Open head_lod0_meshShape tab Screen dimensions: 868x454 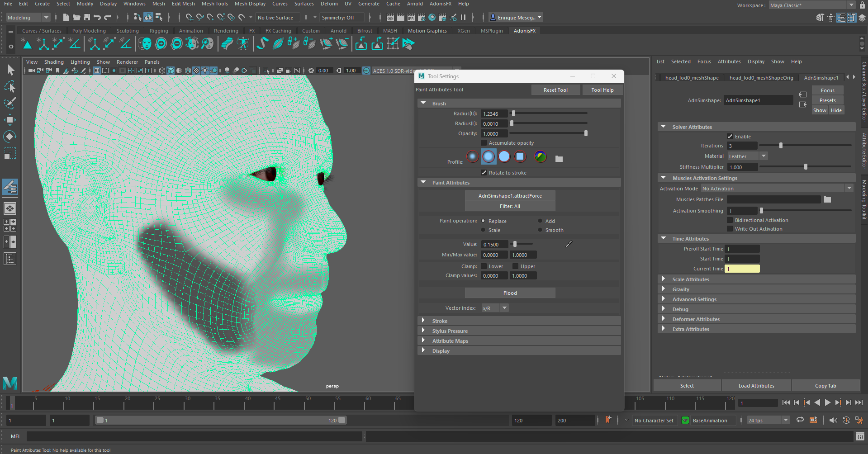[x=692, y=78]
